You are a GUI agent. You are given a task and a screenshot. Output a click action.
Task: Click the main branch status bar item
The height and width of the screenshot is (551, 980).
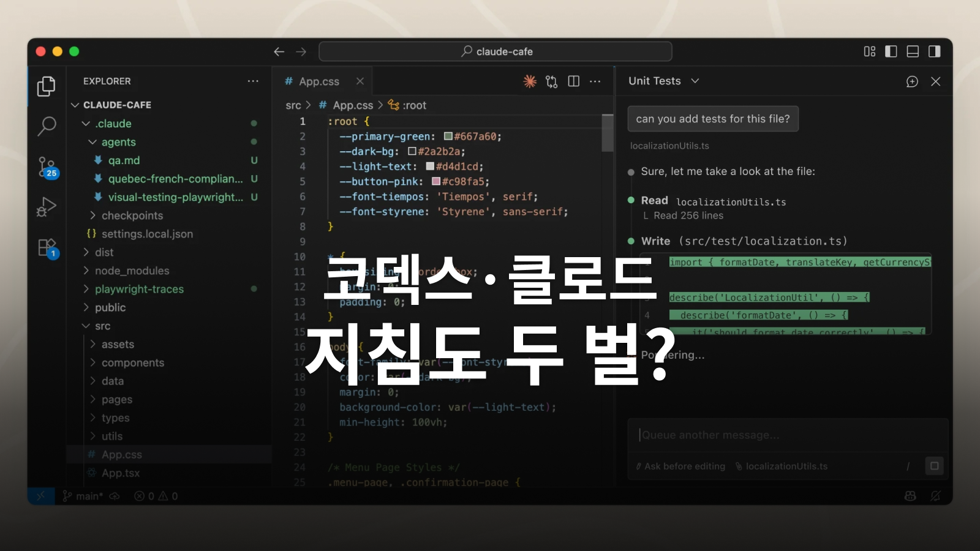(83, 496)
